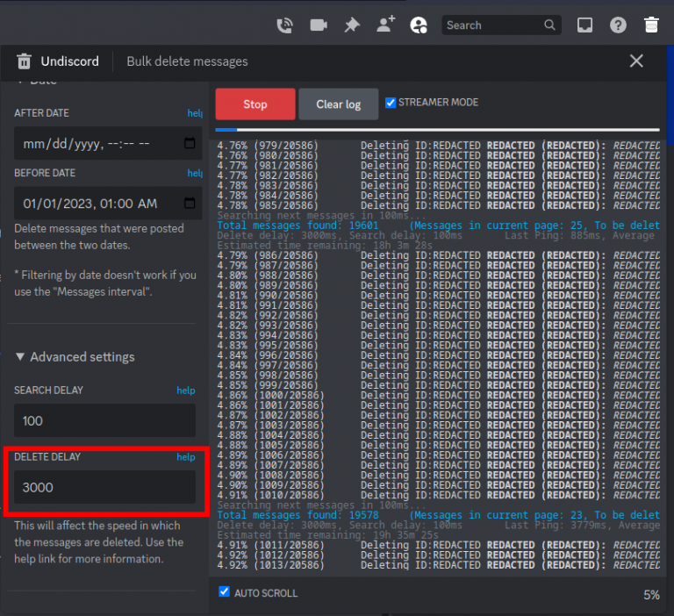Open After Date calendar picker

190,143
